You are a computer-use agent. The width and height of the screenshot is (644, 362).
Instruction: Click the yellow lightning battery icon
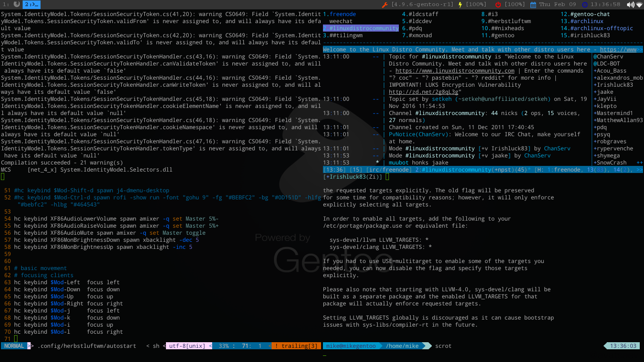coord(460,5)
